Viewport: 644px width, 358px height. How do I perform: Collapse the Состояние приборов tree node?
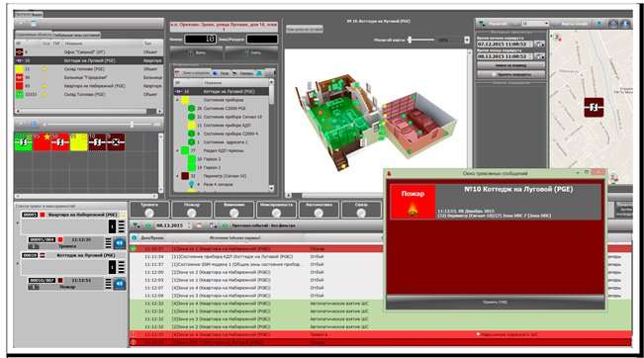coord(177,100)
